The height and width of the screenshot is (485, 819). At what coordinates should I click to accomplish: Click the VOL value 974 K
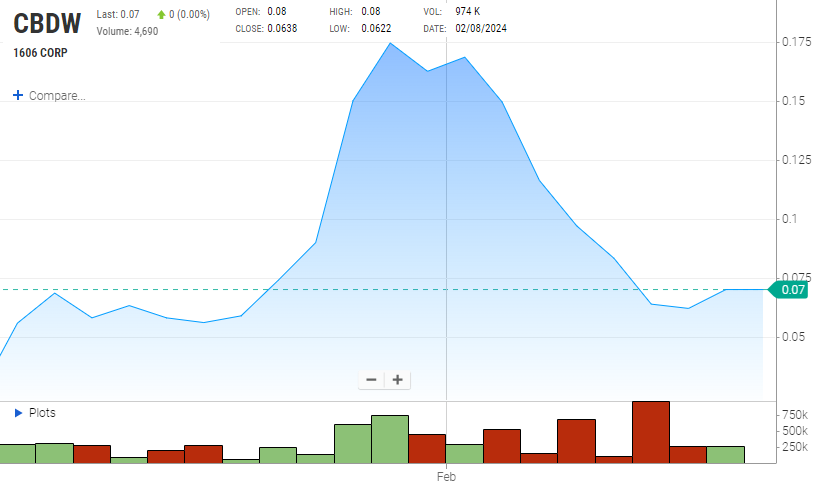point(467,11)
